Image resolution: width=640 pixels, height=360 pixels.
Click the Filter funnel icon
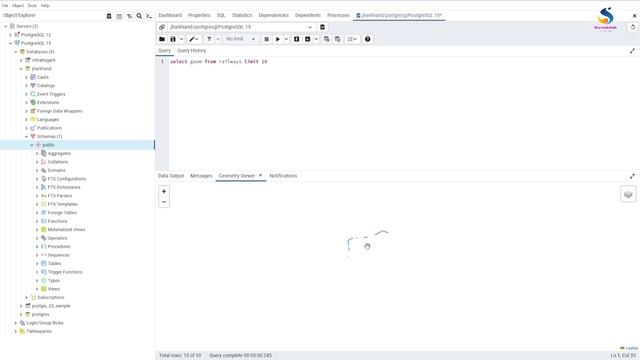[x=209, y=39]
